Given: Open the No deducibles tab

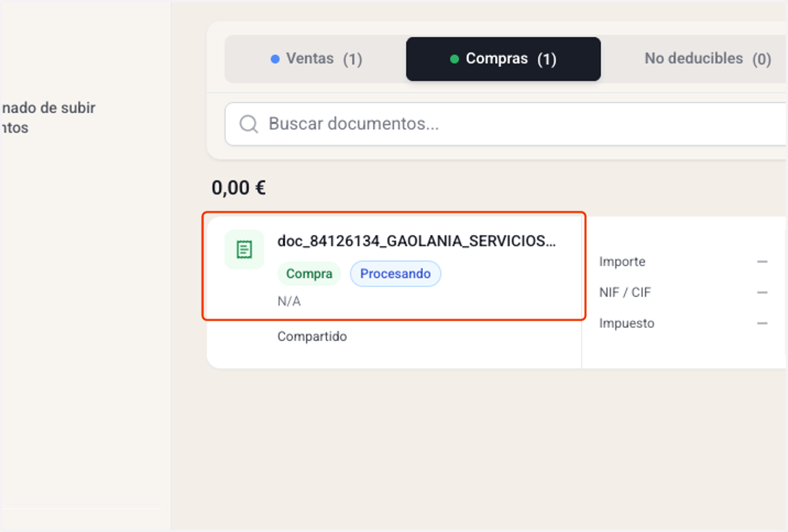Looking at the screenshot, I should [x=707, y=59].
